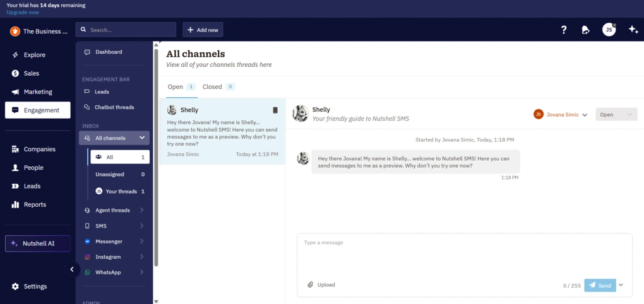Screen dimensions: 644x304
Task: Open Nutshell AI from the sidebar
Action: pos(38,243)
